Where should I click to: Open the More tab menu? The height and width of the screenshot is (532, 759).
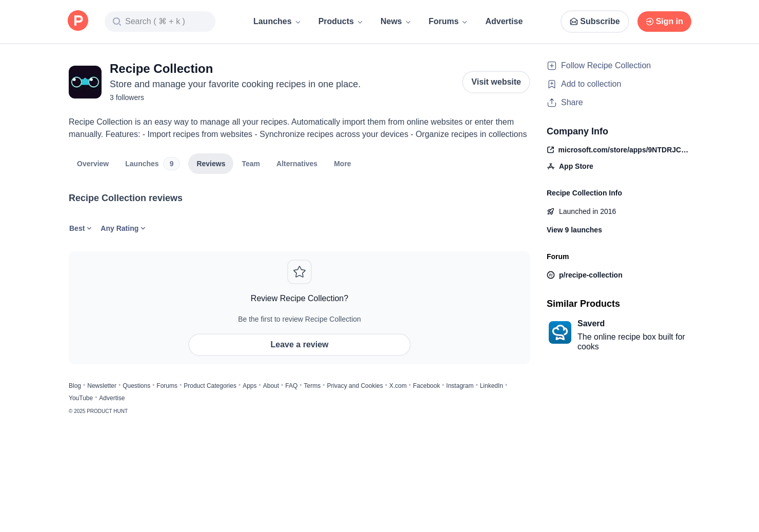tap(343, 164)
